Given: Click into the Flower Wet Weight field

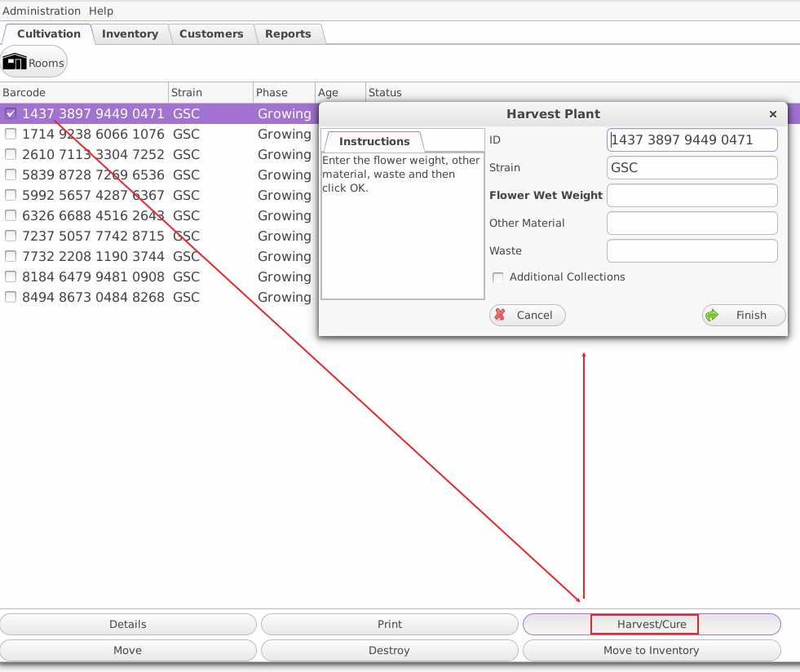Looking at the screenshot, I should point(692,196).
